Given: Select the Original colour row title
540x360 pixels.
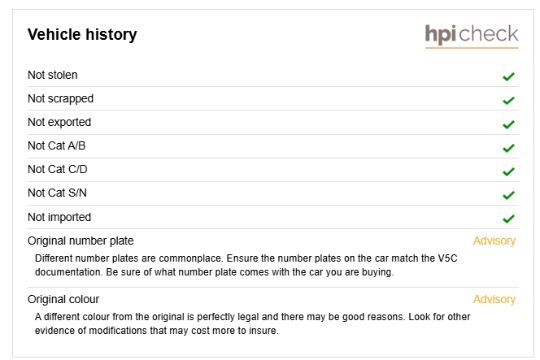Looking at the screenshot, I should coord(63,299).
